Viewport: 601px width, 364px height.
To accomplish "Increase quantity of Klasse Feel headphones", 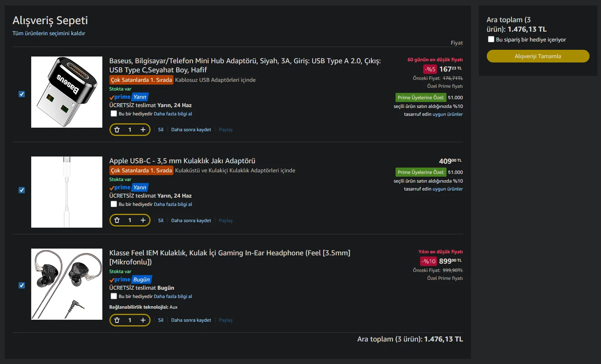I will pos(143,320).
